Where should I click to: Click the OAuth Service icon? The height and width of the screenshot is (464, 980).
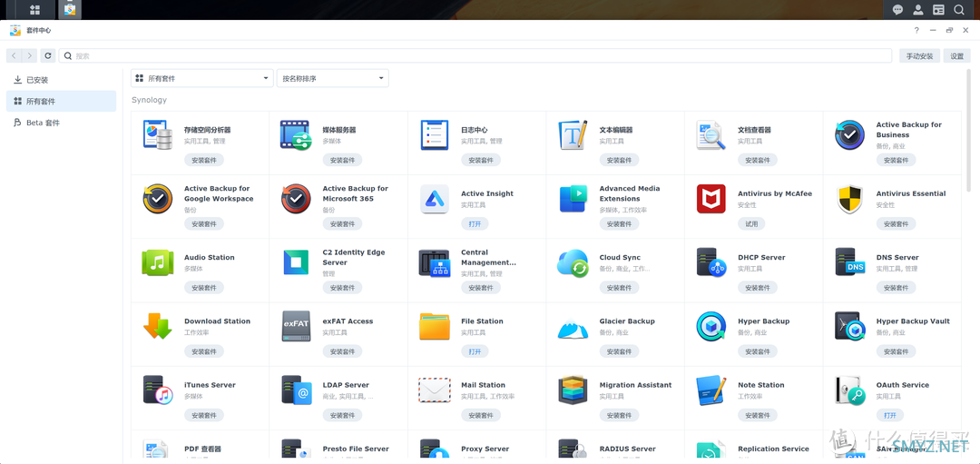[849, 390]
